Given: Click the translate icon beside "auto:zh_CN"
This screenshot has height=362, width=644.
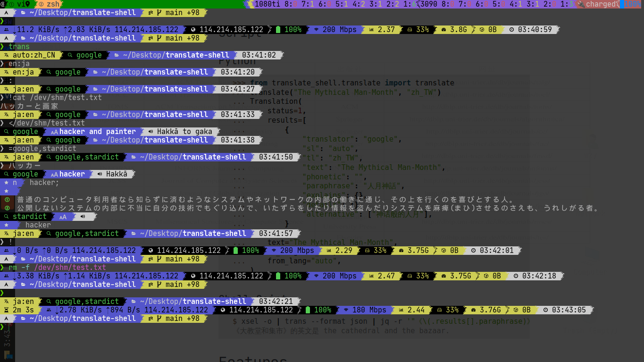Looking at the screenshot, I should coord(7,55).
